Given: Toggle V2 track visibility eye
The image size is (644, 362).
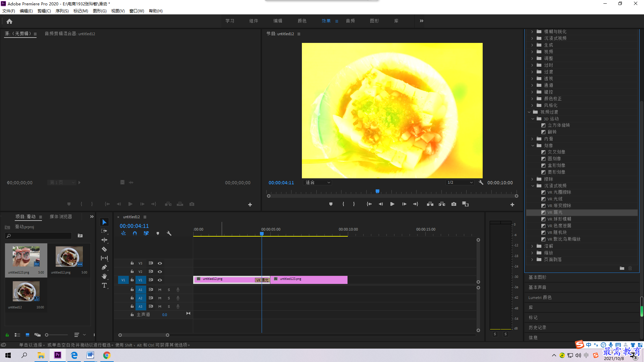Looking at the screenshot, I should (x=160, y=271).
